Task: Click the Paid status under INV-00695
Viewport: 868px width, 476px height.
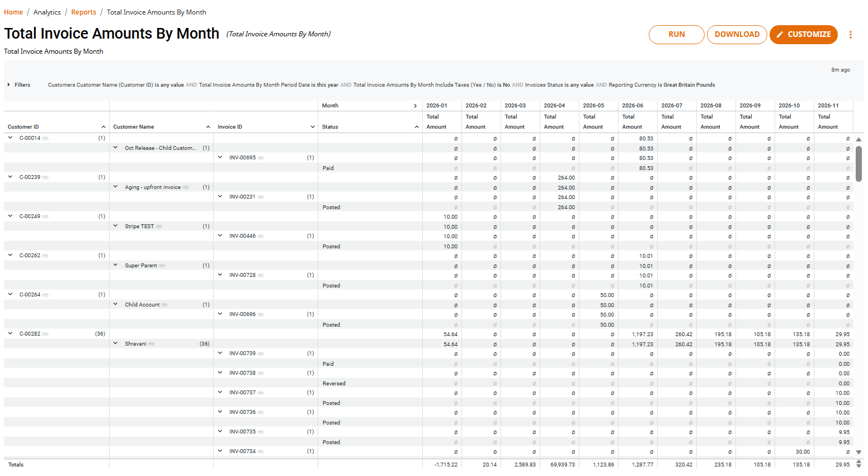Action: (328, 168)
